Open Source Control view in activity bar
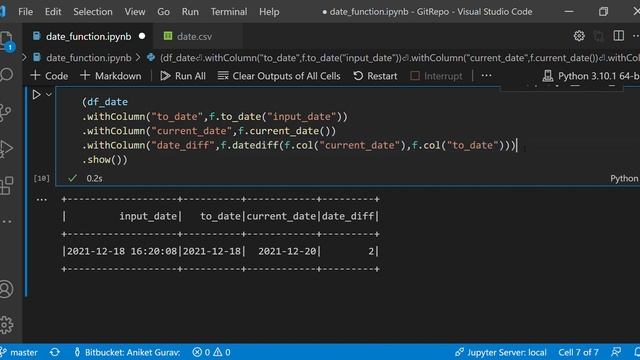The width and height of the screenshot is (640, 360). tap(5, 113)
